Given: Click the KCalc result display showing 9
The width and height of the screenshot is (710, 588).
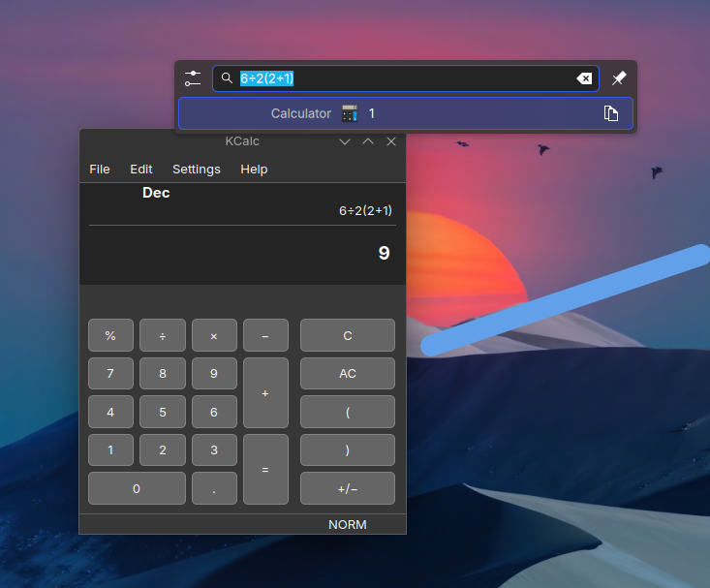Looking at the screenshot, I should pos(384,253).
